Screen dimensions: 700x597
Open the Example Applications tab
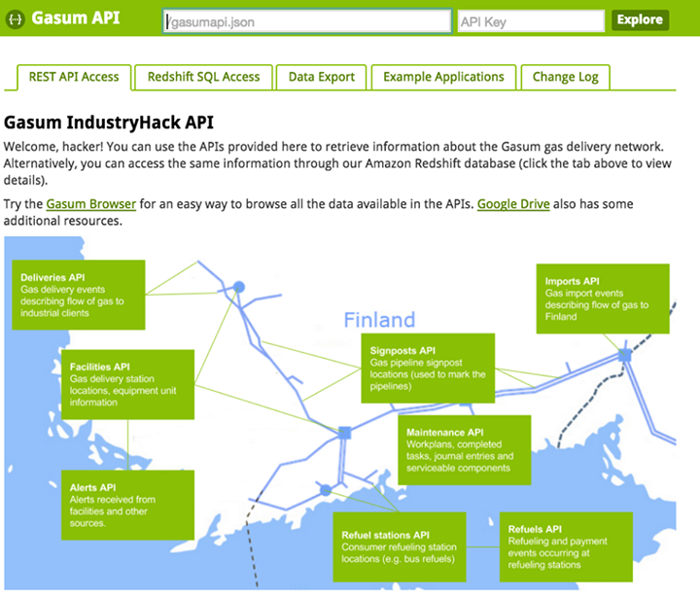(443, 77)
